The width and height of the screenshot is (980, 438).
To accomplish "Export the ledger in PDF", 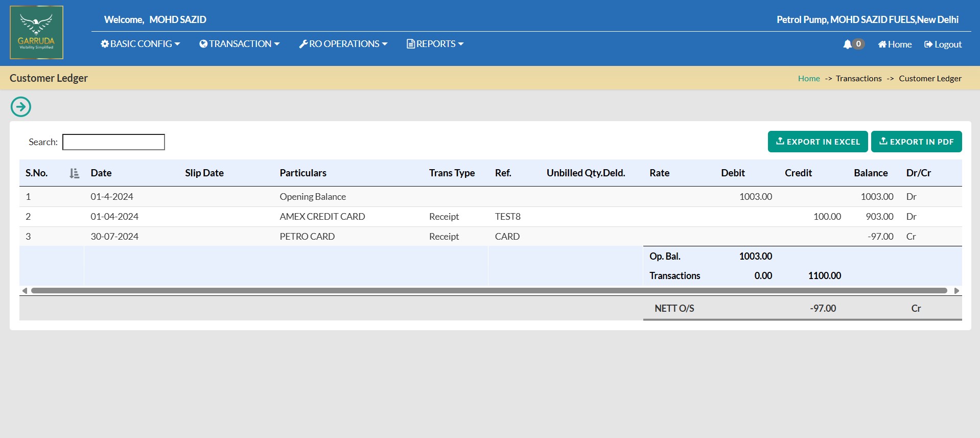I will (x=916, y=142).
